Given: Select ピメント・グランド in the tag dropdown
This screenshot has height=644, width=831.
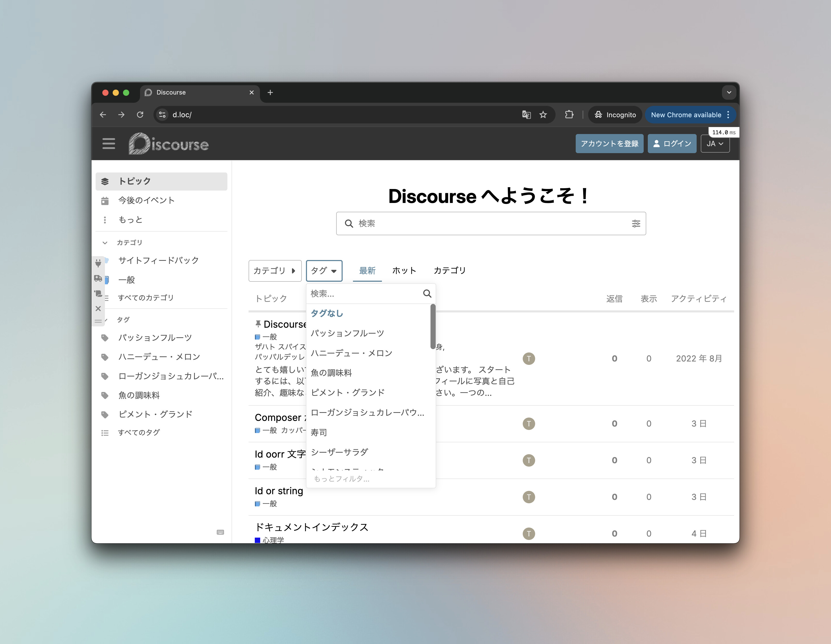Looking at the screenshot, I should [368, 393].
